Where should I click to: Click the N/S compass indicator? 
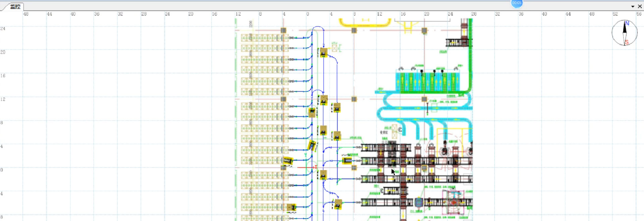(625, 33)
